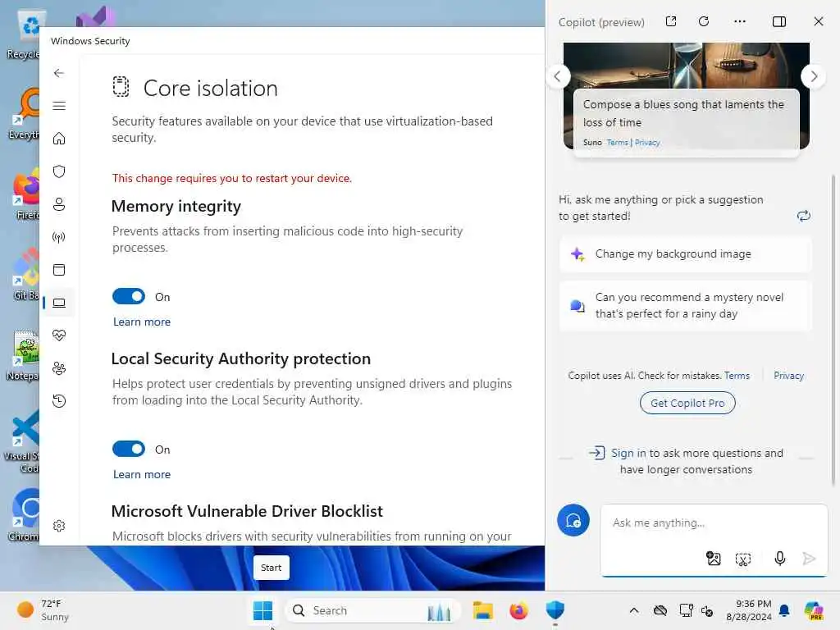Open Copilot Terms link
This screenshot has width=840, height=630.
737,376
